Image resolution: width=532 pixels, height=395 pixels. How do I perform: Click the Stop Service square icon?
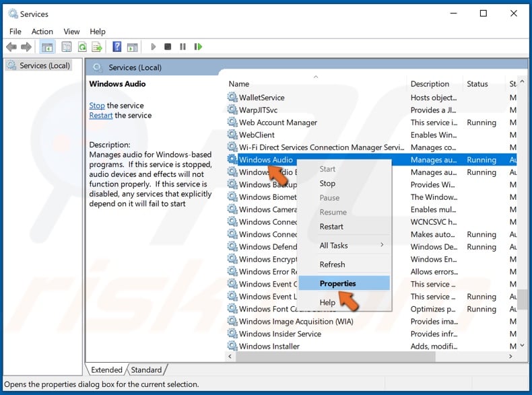coord(168,47)
